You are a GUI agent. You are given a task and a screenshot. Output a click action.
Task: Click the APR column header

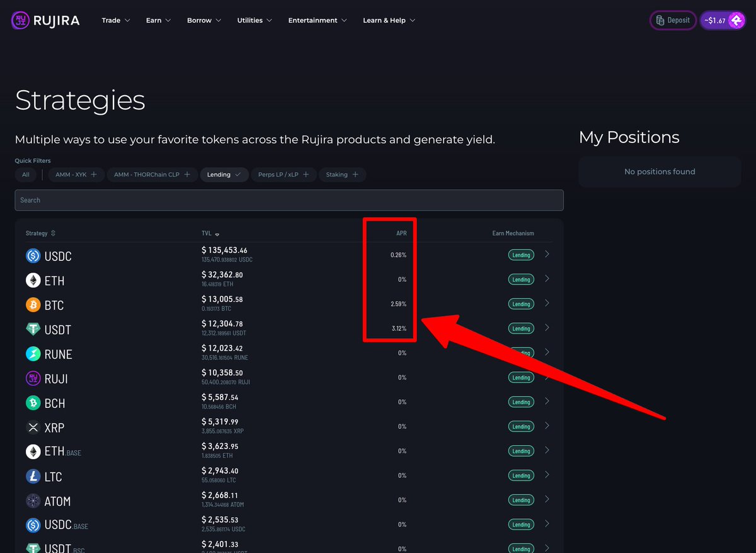pos(401,233)
